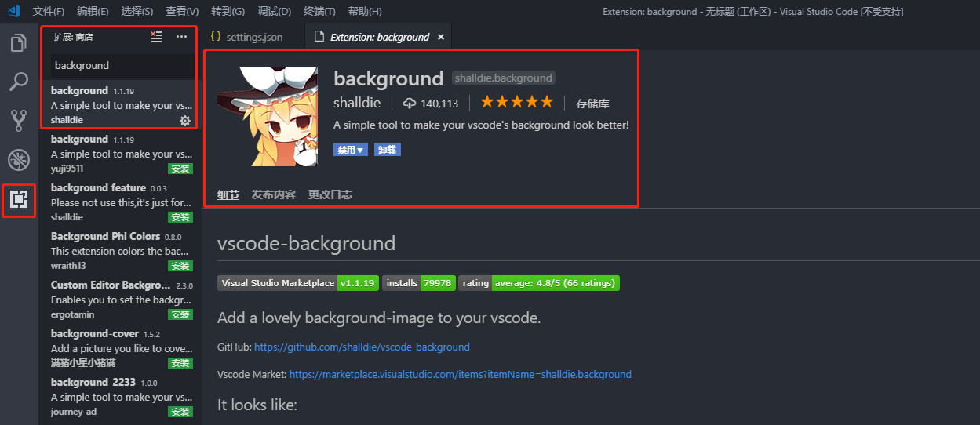The height and width of the screenshot is (425, 980).
Task: Click the rating average 4.8/5 badge
Action: 539,283
